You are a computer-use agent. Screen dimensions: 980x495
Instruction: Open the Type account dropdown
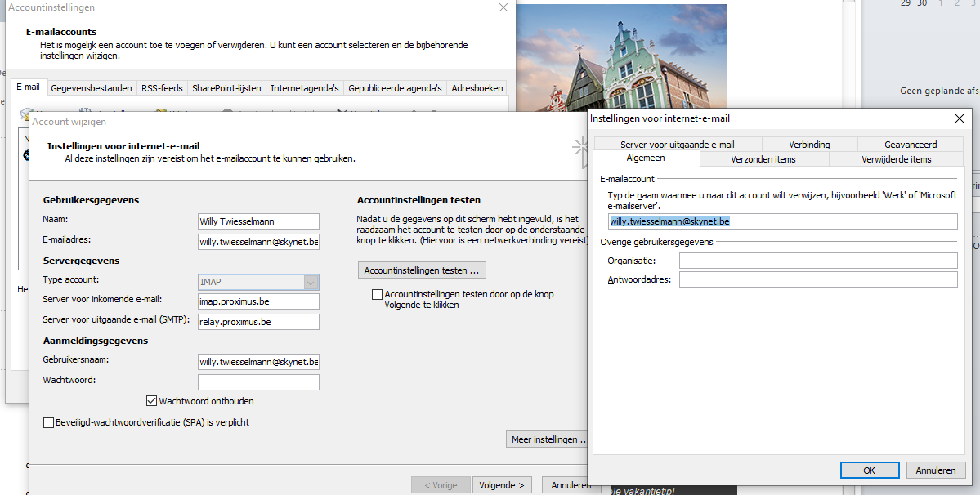[311, 282]
